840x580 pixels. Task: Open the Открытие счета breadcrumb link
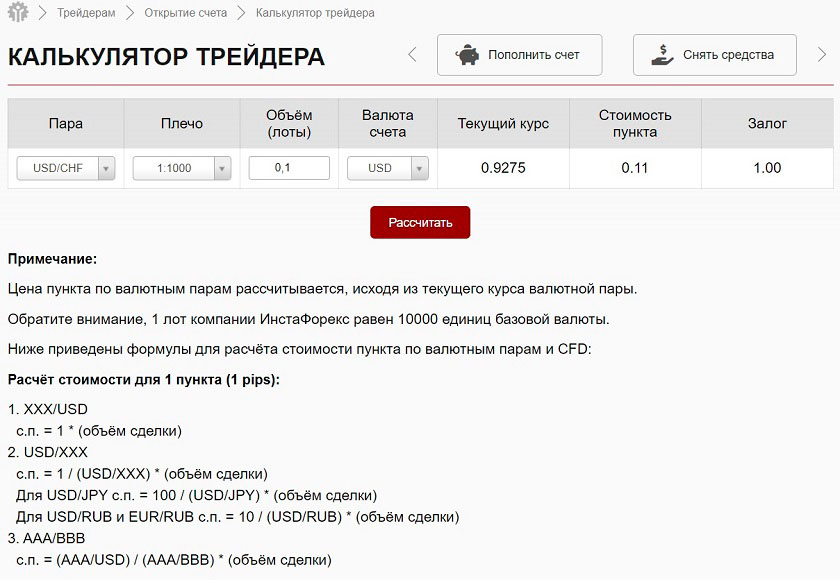click(x=185, y=13)
